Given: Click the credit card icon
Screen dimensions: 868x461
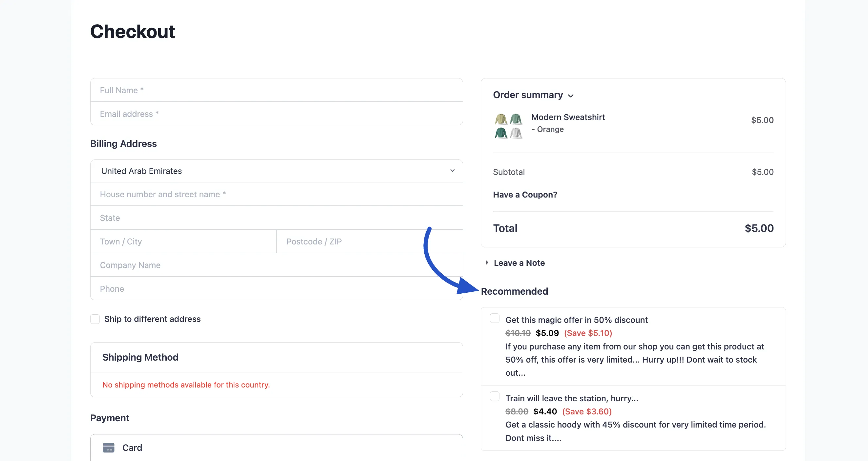Looking at the screenshot, I should tap(109, 448).
